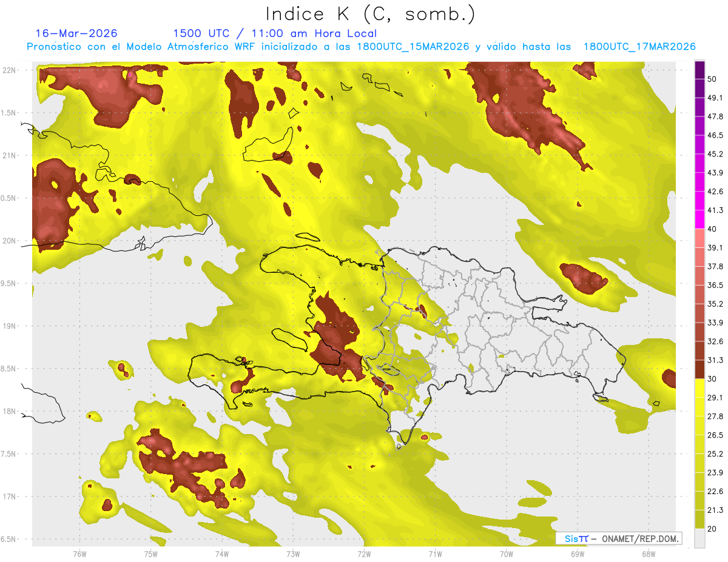Screen dimensions: 728x562
Task: Click the "42.6" colorbar value label
Action: (x=716, y=192)
